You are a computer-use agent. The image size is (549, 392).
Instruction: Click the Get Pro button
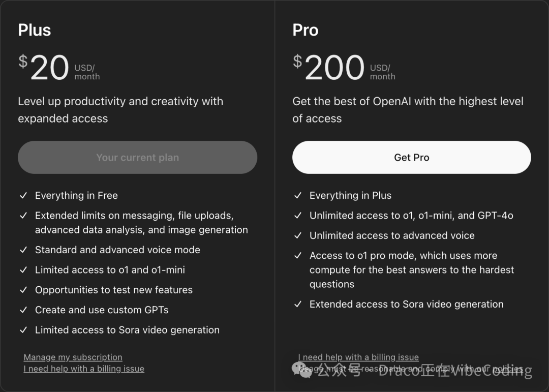point(411,157)
